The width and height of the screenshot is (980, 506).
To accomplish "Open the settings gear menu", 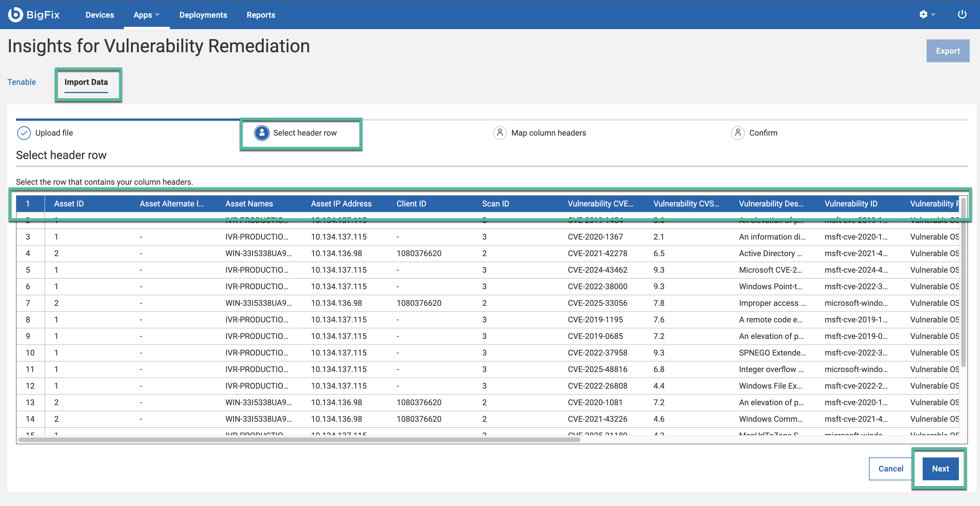I will pyautogui.click(x=923, y=15).
